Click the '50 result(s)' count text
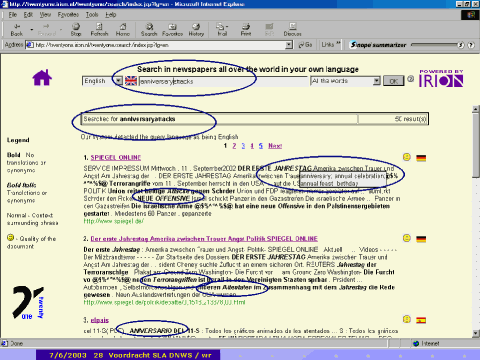 (x=410, y=119)
